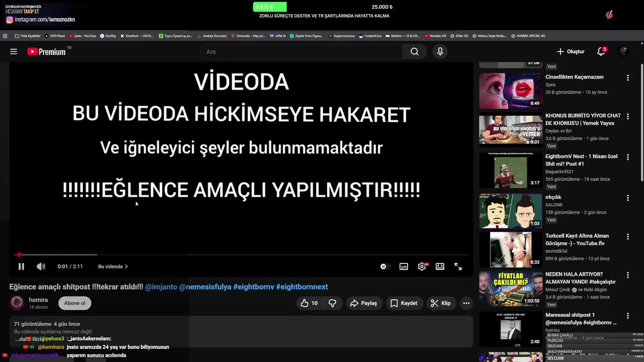The height and width of the screenshot is (362, 644).
Task: Like the video
Action: pos(309,303)
